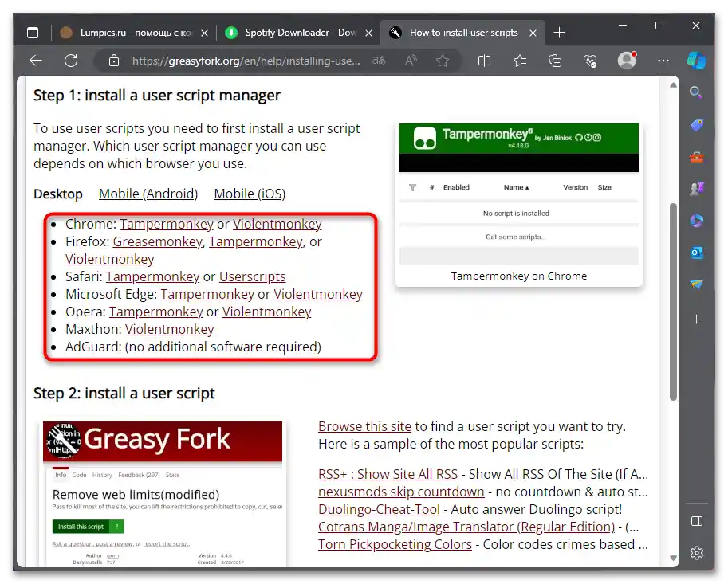The width and height of the screenshot is (728, 584).
Task: Open Microsoft 365 in sidebar
Action: (696, 221)
